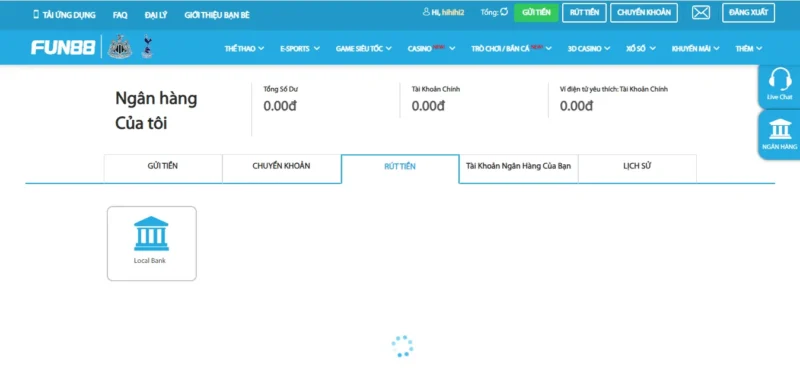
Task: Click the Newcastle United club crest
Action: click(x=120, y=46)
